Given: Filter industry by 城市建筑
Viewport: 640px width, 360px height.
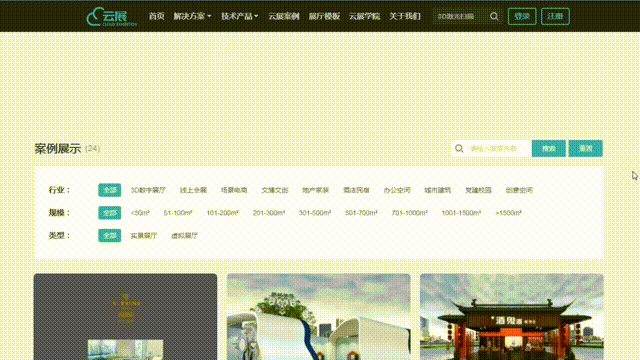Looking at the screenshot, I should pos(438,190).
